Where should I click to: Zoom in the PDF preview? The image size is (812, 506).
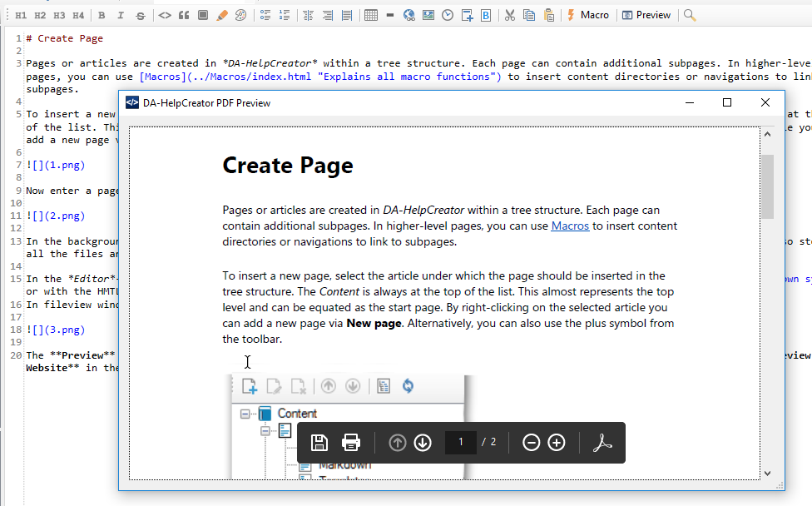pyautogui.click(x=557, y=442)
